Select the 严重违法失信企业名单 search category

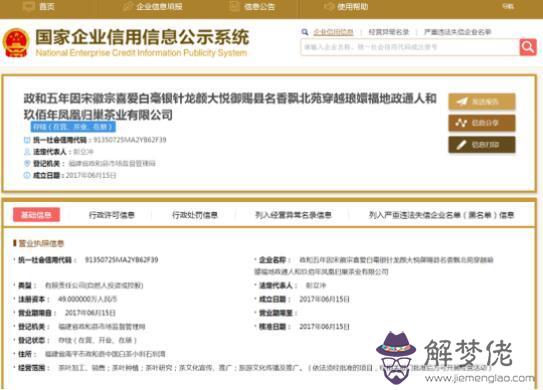tap(457, 32)
